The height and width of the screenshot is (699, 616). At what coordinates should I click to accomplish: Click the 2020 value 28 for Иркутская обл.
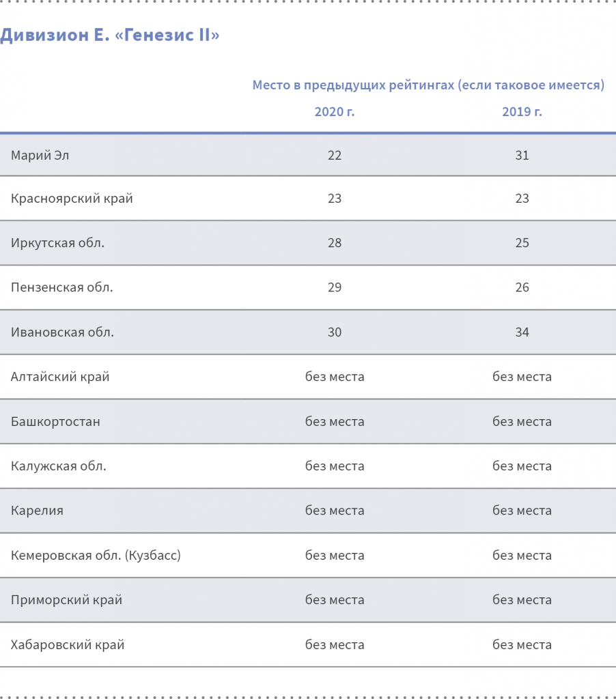point(335,243)
